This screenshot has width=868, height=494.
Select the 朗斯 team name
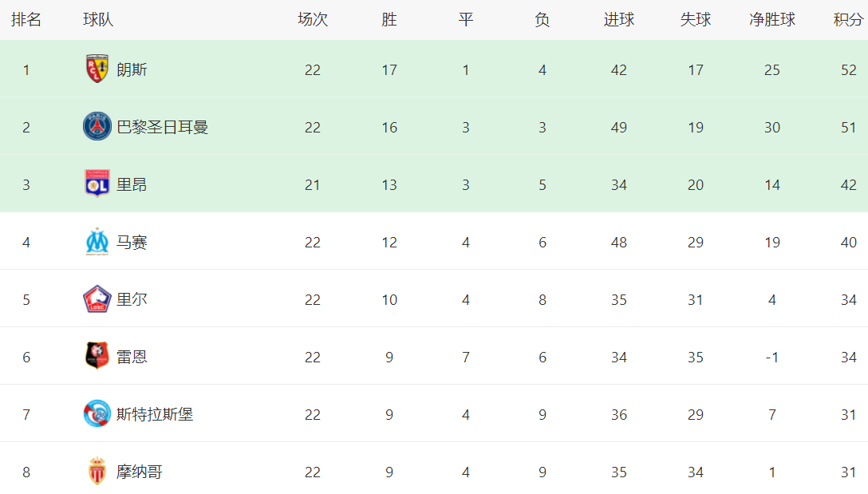tap(132, 69)
